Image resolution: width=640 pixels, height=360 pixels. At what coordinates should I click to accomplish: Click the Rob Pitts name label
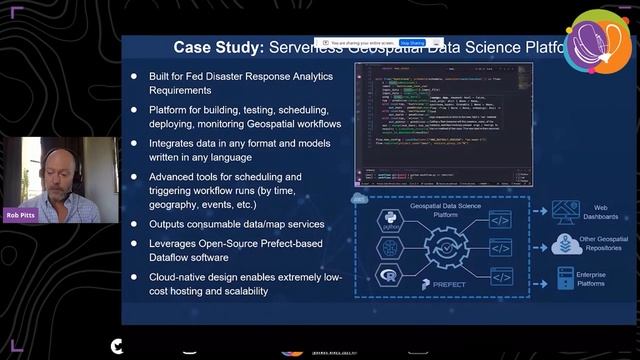(x=21, y=215)
